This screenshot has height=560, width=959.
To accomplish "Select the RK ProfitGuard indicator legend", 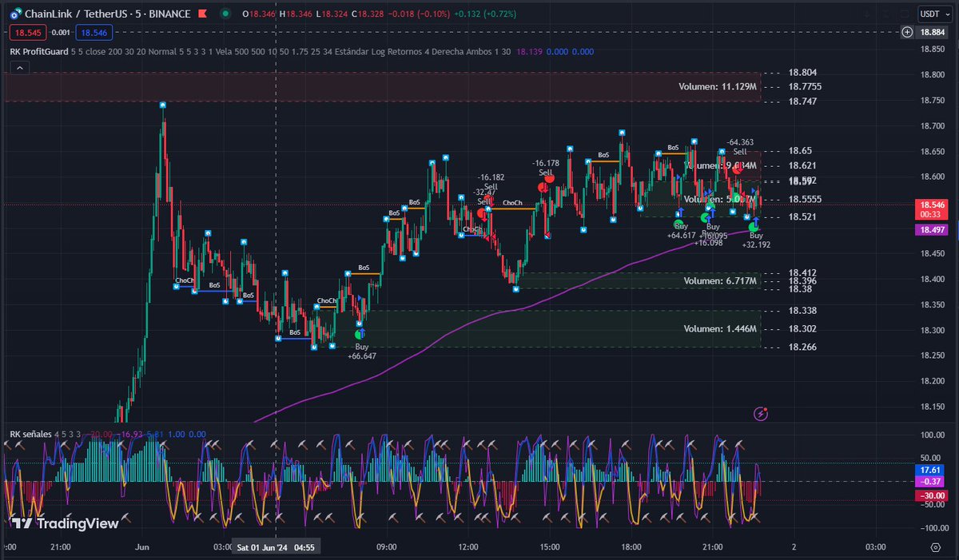I will [38, 51].
